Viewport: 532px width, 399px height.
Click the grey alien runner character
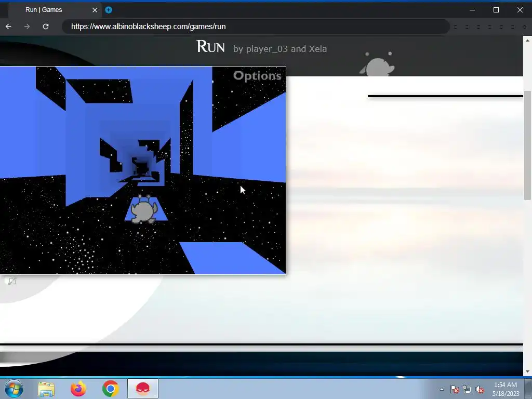click(x=144, y=209)
